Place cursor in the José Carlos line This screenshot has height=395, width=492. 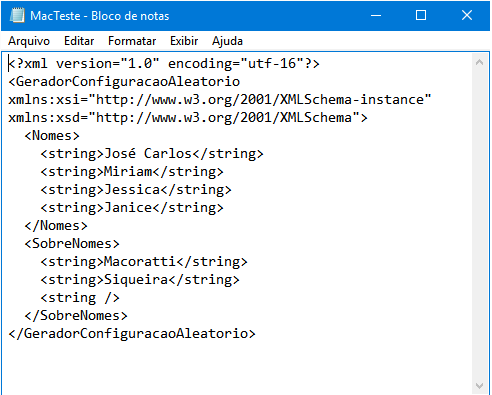click(x=152, y=154)
